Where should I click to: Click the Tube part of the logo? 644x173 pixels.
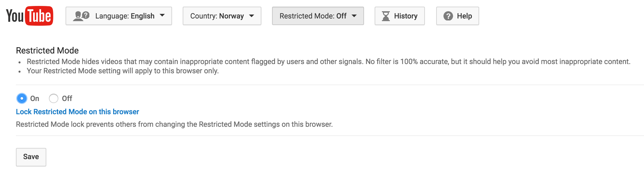click(x=39, y=16)
